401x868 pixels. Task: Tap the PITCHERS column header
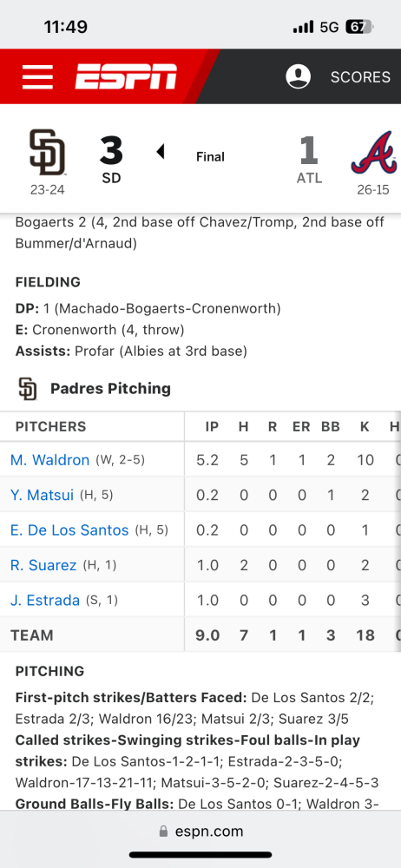(x=51, y=427)
